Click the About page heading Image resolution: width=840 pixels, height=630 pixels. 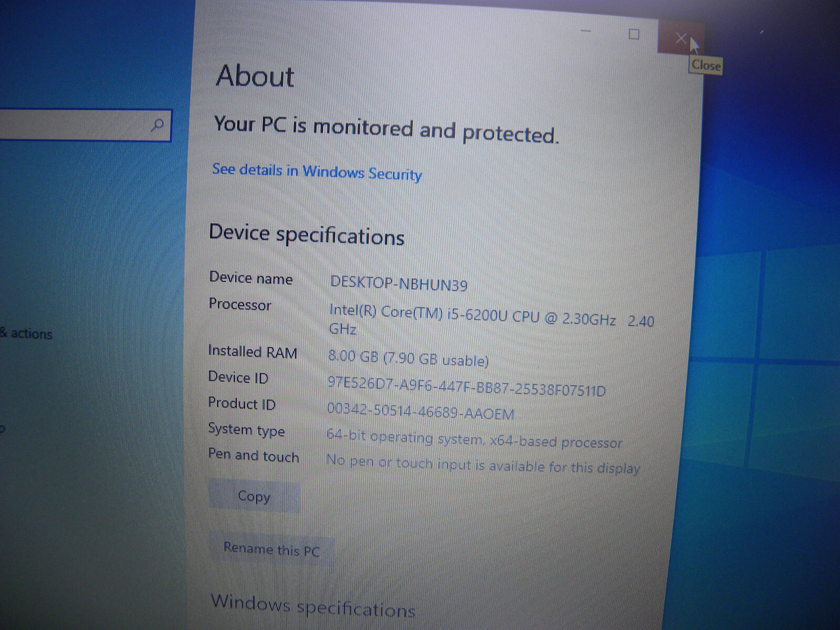(x=256, y=76)
